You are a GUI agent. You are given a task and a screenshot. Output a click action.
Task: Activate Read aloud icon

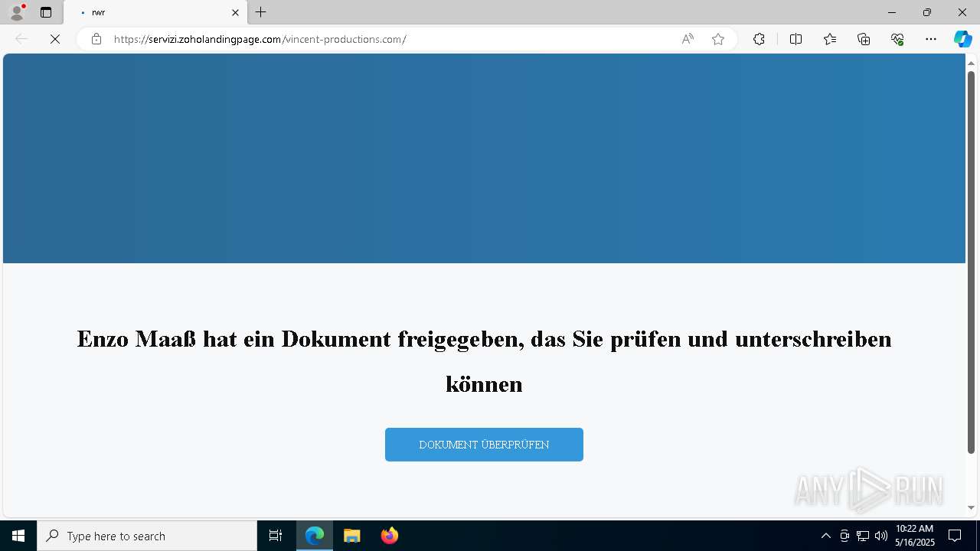tap(688, 39)
